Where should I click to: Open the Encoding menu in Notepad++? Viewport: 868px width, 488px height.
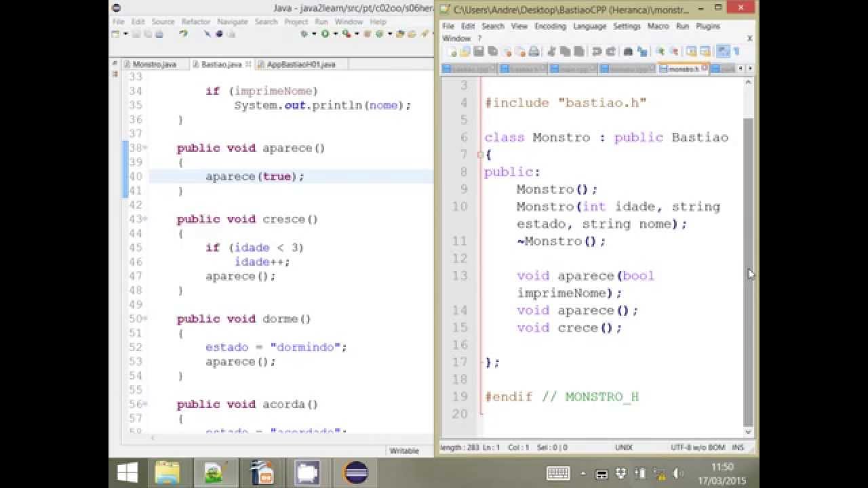[550, 26]
